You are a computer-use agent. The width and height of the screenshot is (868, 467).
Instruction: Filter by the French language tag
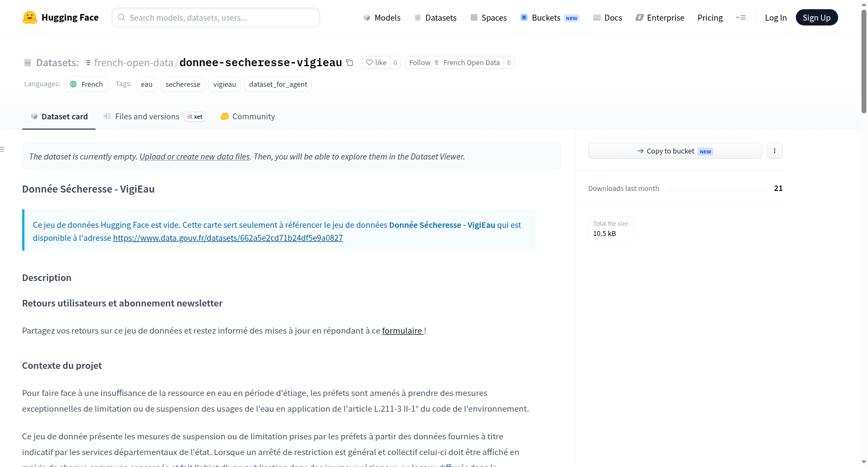pos(86,84)
